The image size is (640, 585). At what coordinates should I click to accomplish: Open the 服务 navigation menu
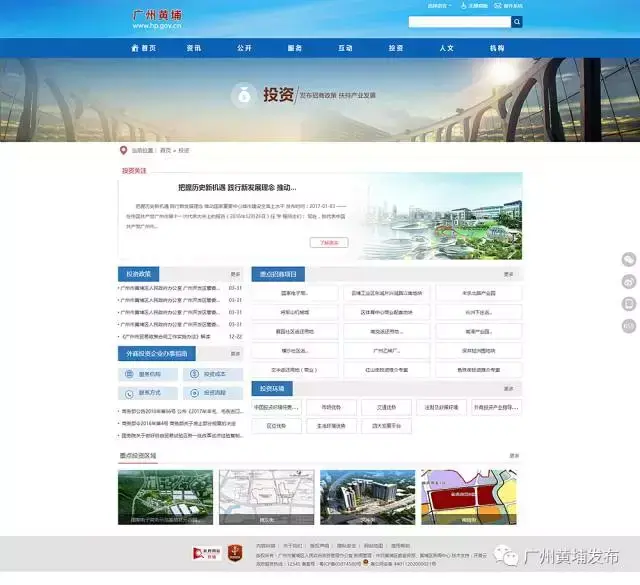point(295,48)
